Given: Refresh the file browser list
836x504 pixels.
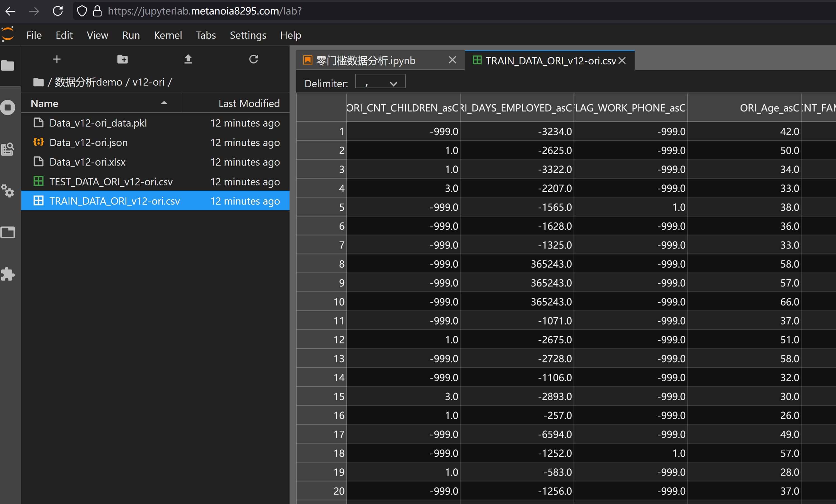Looking at the screenshot, I should click(x=254, y=59).
